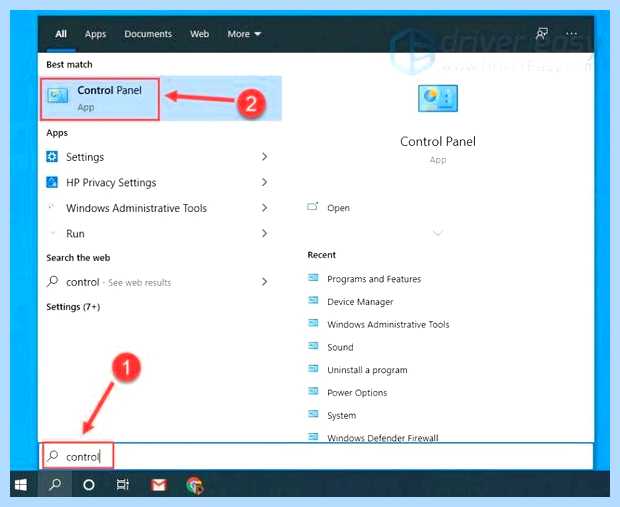Switch to the Web tab

[199, 34]
